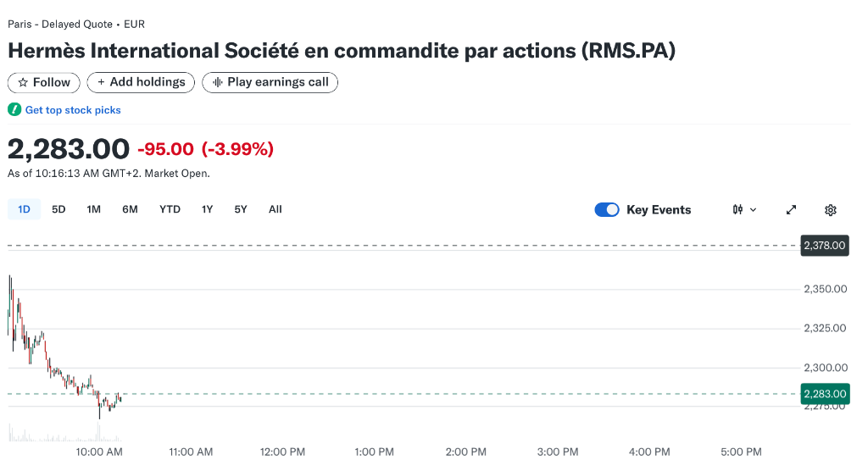Select the 1D time range tab
Screen dimensions: 868x471
pos(24,209)
